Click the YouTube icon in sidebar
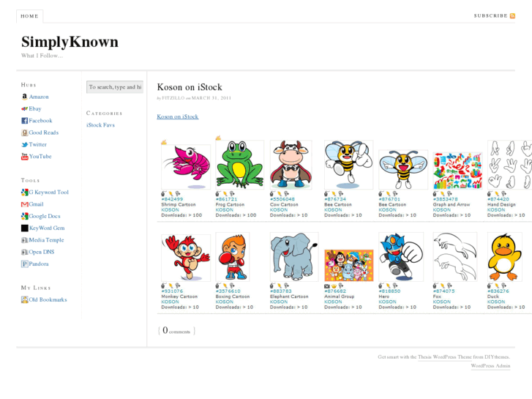The width and height of the screenshot is (532, 399). (x=24, y=157)
